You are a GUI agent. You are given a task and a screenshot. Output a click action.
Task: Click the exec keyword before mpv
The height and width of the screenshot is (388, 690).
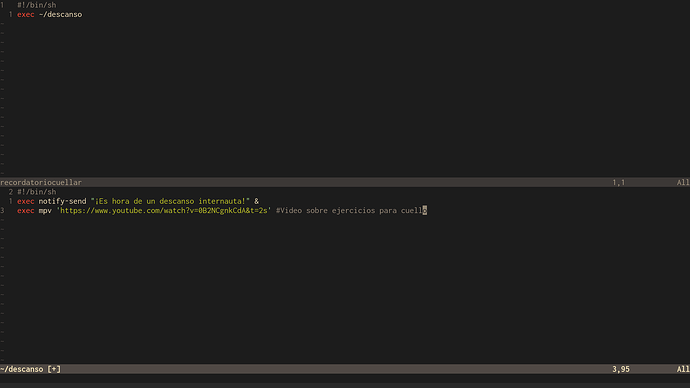click(x=26, y=211)
